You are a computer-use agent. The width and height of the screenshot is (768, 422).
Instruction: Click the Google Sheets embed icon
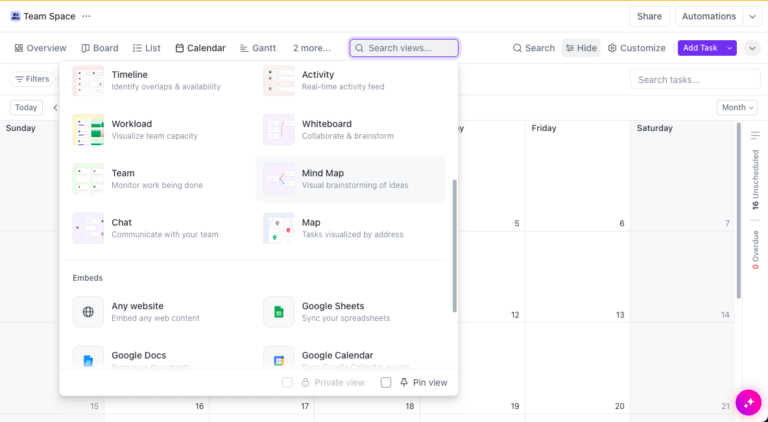(279, 312)
